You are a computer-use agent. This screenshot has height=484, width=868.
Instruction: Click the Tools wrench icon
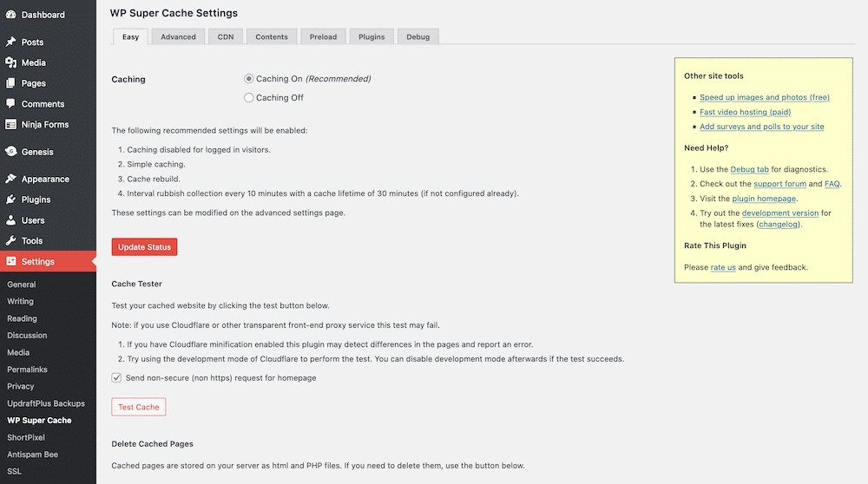(x=10, y=241)
